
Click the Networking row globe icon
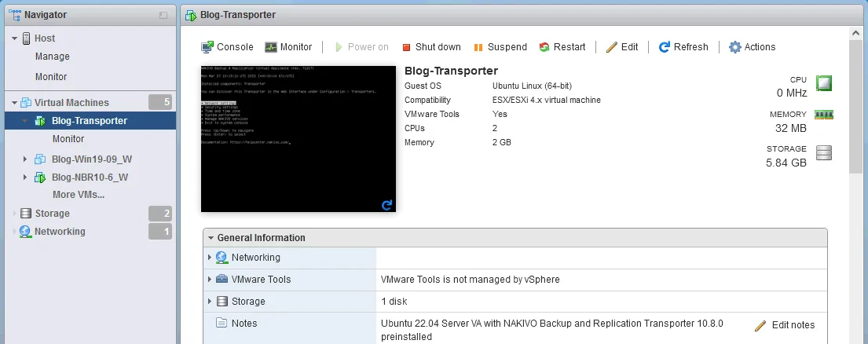[222, 258]
